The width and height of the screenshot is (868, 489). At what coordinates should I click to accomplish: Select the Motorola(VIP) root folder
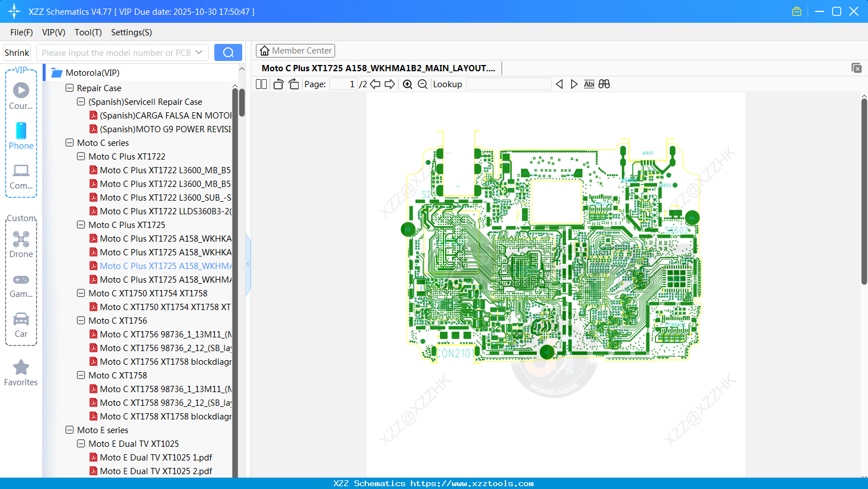(92, 73)
